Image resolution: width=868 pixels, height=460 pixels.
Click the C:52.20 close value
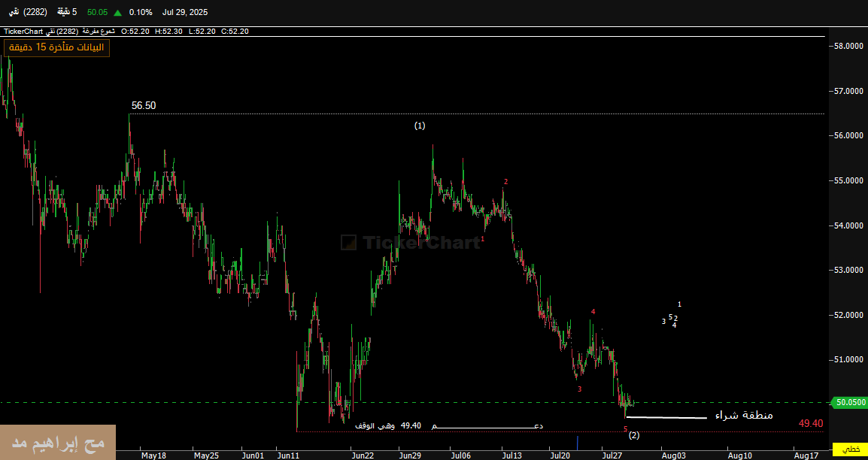(x=235, y=32)
